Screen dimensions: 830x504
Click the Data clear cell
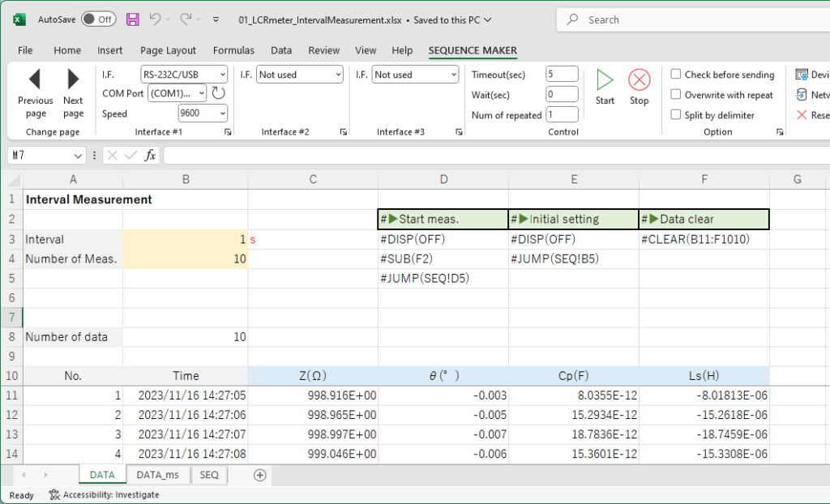tap(704, 219)
